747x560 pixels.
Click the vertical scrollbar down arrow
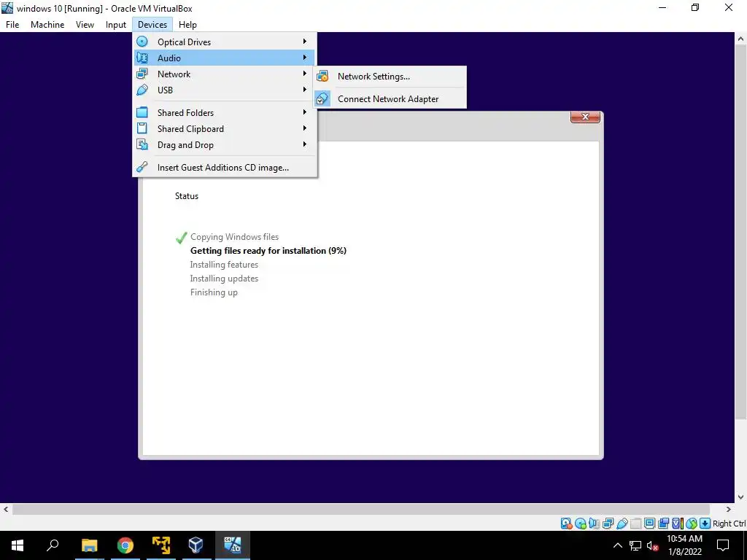741,497
